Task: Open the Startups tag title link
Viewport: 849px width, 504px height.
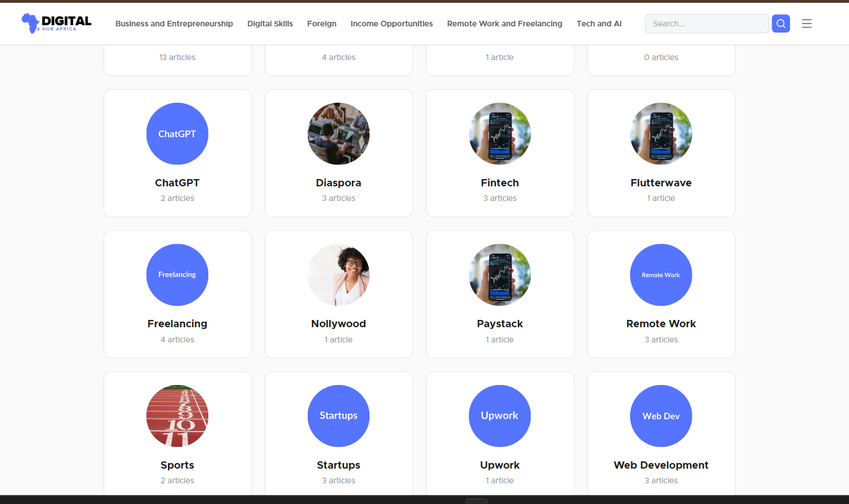Action: click(339, 465)
